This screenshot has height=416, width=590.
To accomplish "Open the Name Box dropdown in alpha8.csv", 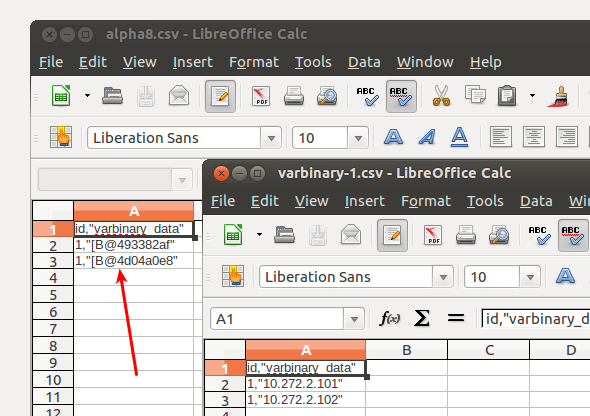I will [x=182, y=180].
